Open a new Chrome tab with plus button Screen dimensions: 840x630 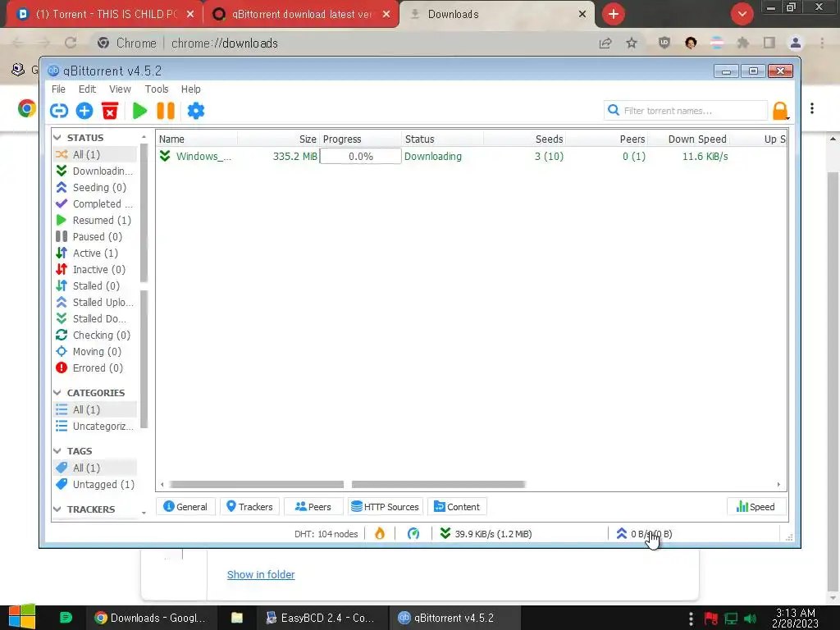click(614, 14)
